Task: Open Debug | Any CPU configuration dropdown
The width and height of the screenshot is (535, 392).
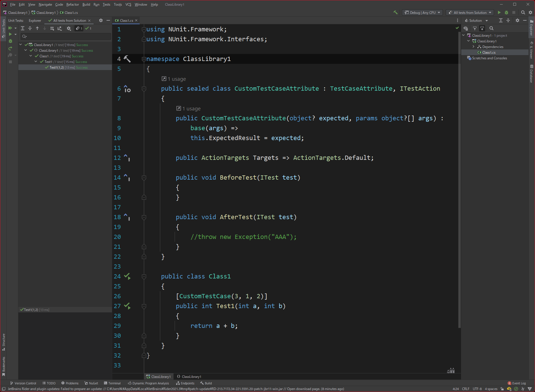Action: (x=422, y=12)
